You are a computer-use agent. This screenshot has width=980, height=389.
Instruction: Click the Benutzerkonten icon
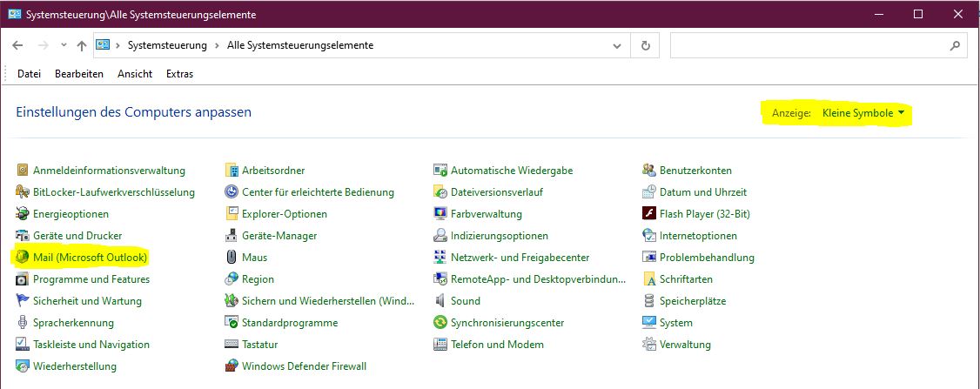[x=649, y=171]
